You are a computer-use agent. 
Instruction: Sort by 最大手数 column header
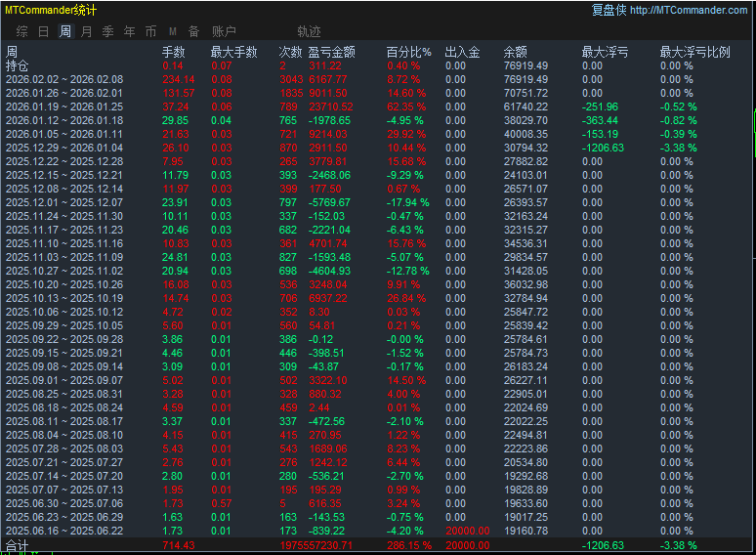point(233,52)
